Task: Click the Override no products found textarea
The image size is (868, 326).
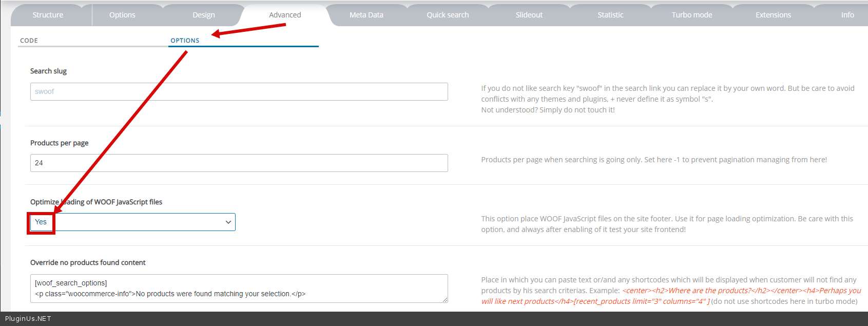Action: click(x=239, y=288)
